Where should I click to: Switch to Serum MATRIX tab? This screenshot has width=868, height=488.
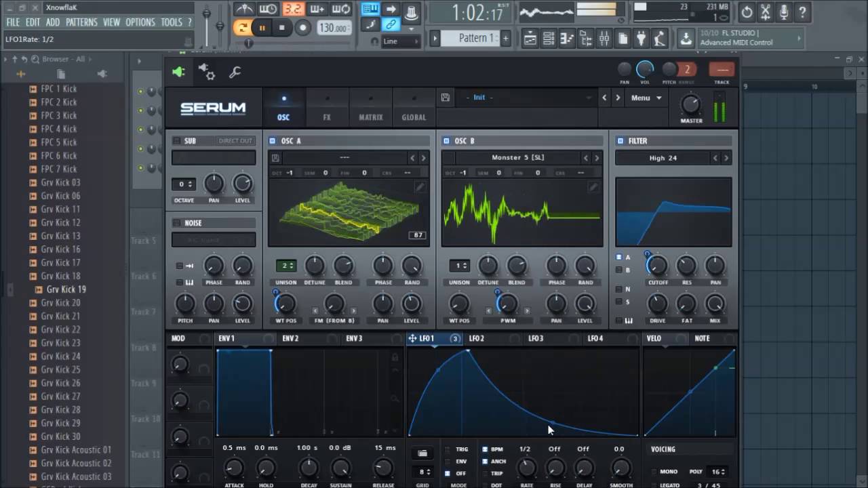pyautogui.click(x=371, y=107)
